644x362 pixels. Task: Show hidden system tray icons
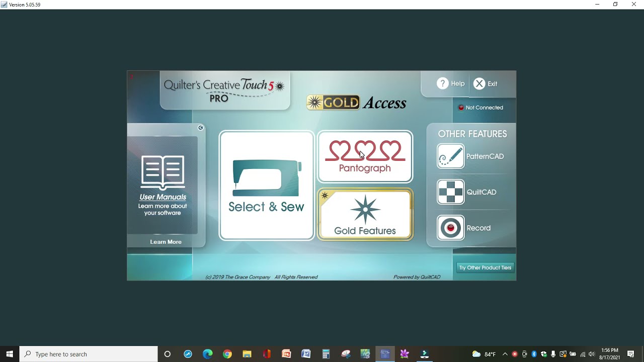pyautogui.click(x=505, y=354)
